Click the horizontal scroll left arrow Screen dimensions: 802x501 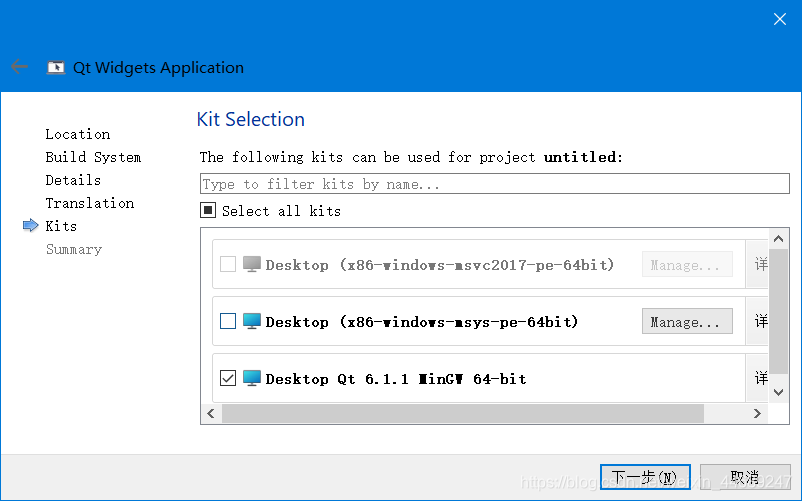(211, 413)
